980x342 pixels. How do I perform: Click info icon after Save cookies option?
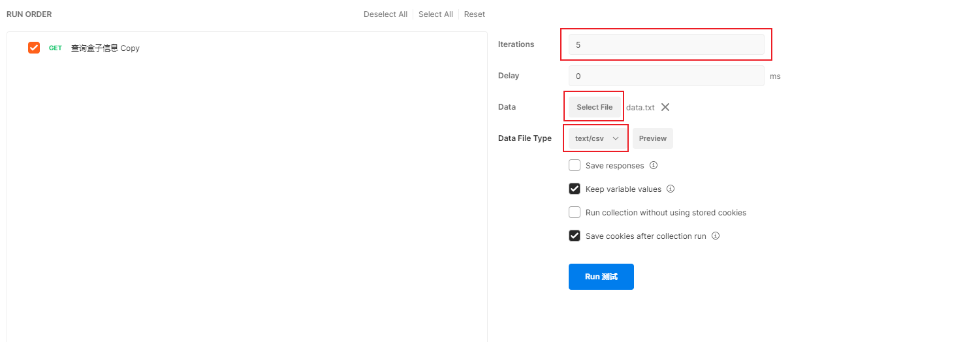point(716,236)
